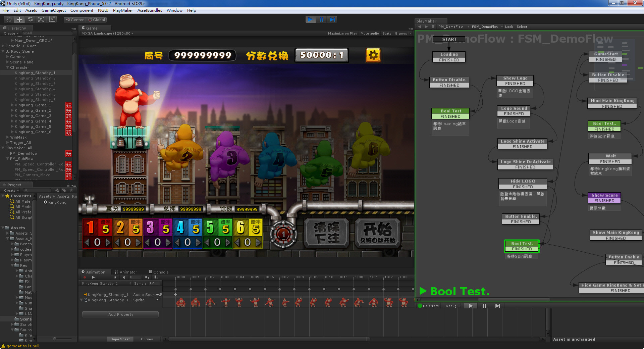Image resolution: width=644 pixels, height=349 pixels.
Task: Click the favorites star icon in Project toolbar
Action: (x=71, y=190)
